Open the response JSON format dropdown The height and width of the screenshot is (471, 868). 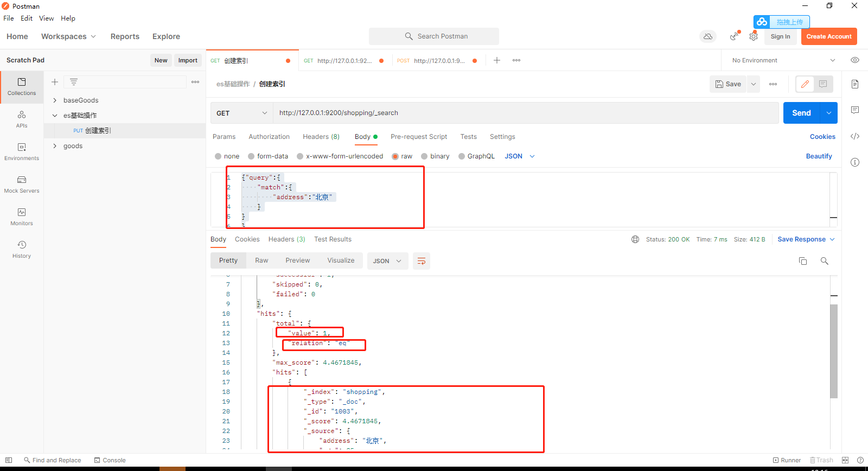[x=387, y=261]
